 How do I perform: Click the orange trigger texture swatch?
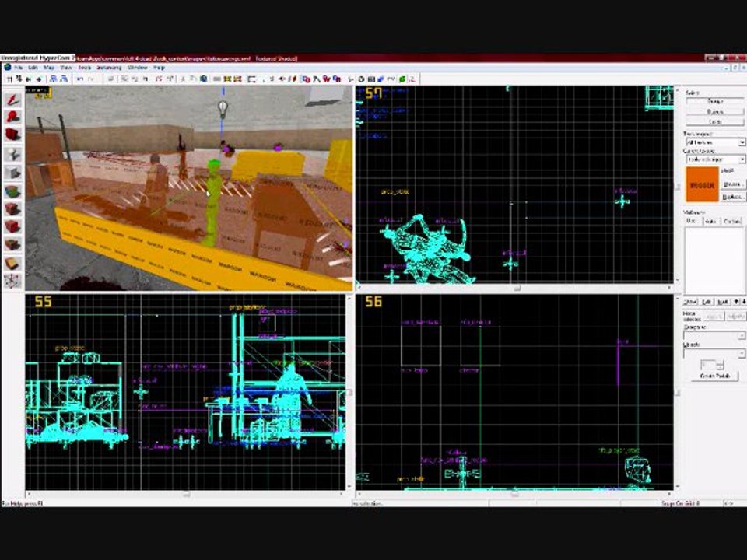(x=702, y=184)
